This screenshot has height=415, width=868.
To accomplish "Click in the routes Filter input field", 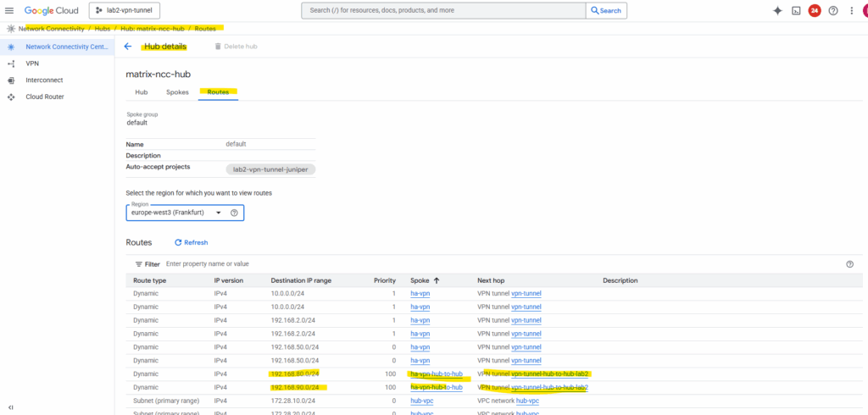I will point(339,264).
